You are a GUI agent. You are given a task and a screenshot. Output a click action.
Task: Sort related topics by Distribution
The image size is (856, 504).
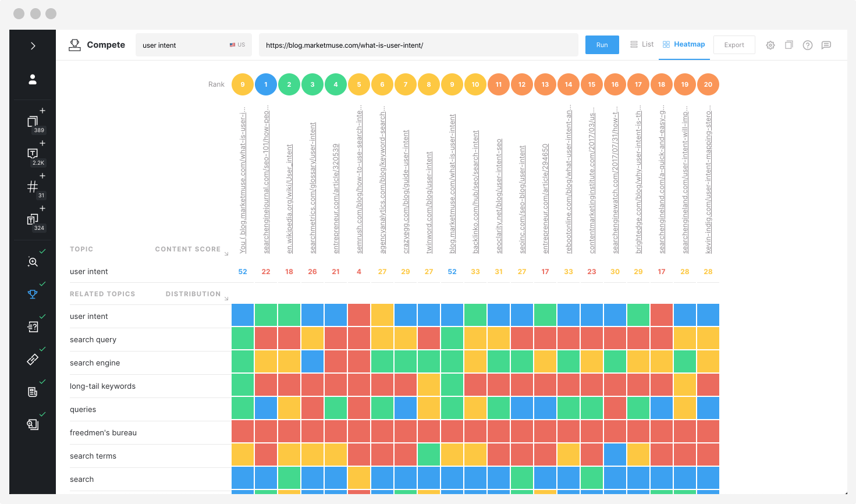193,294
